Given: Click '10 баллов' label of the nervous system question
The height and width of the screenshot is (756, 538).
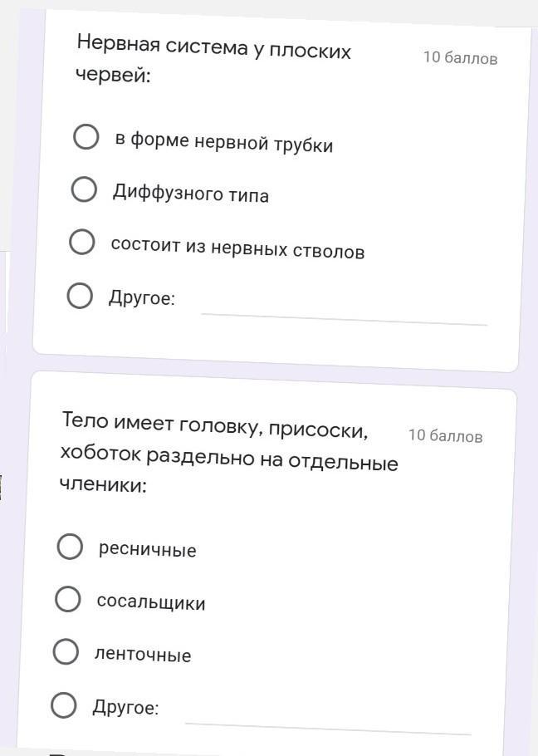Looking at the screenshot, I should [460, 58].
